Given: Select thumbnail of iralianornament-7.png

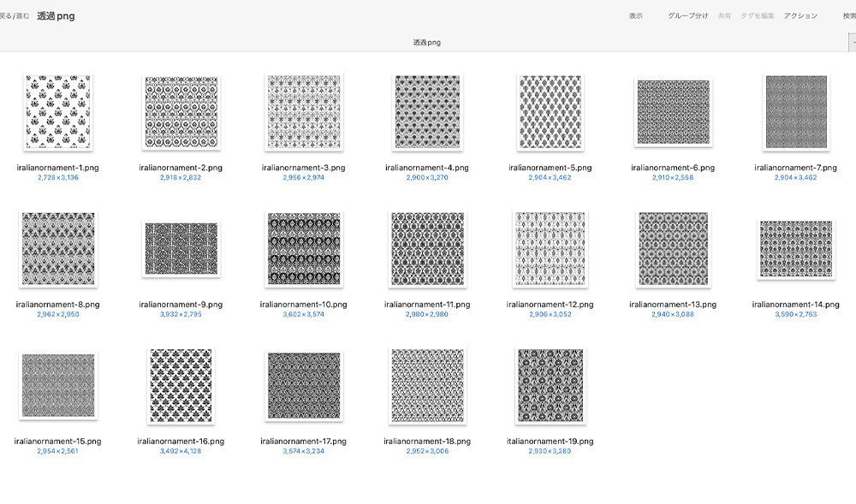Looking at the screenshot, I should coord(796,112).
